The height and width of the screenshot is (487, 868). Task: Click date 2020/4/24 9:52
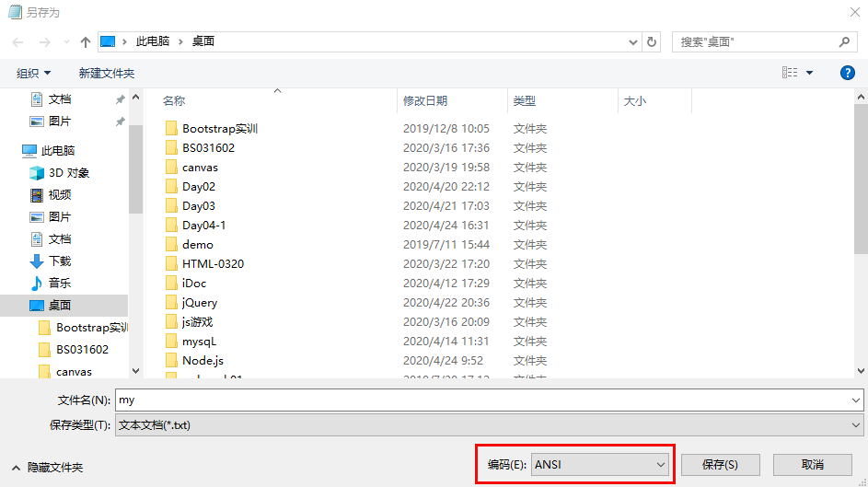pos(443,361)
